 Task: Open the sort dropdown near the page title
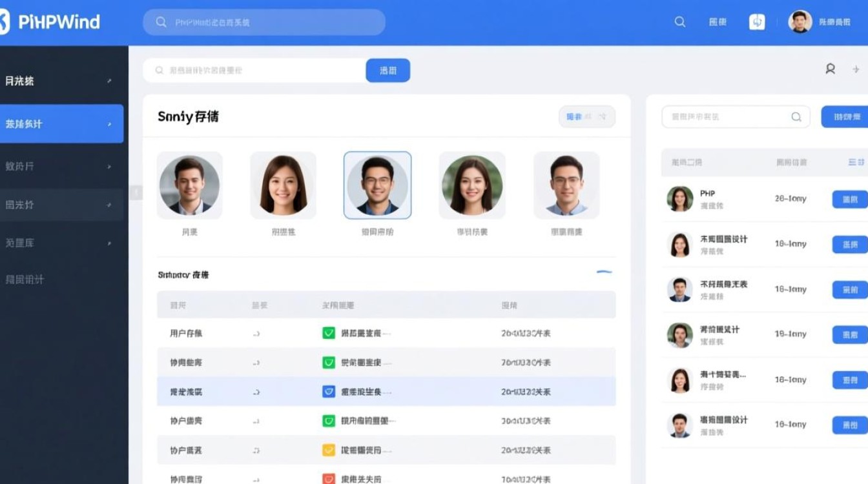click(586, 117)
